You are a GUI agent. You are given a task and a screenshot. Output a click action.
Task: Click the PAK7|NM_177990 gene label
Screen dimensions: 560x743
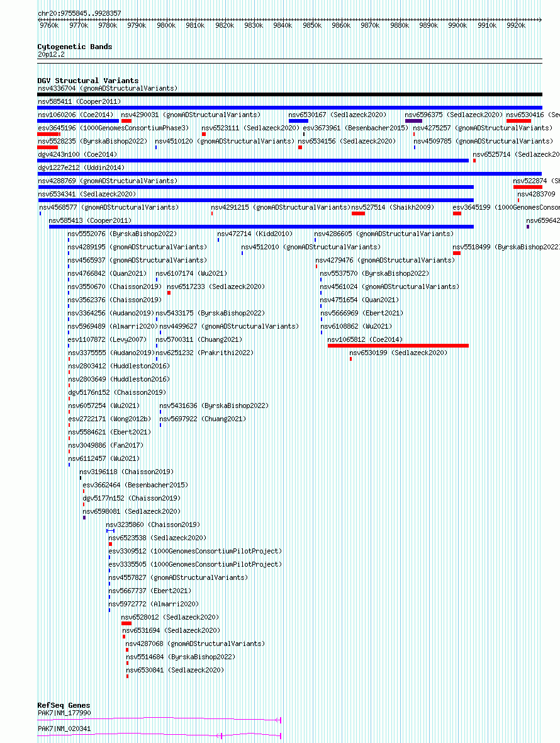coord(64,715)
